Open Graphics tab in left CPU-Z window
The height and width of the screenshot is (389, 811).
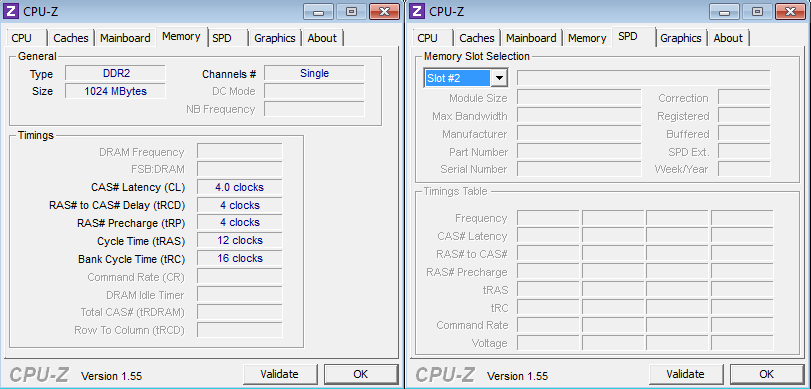point(275,38)
